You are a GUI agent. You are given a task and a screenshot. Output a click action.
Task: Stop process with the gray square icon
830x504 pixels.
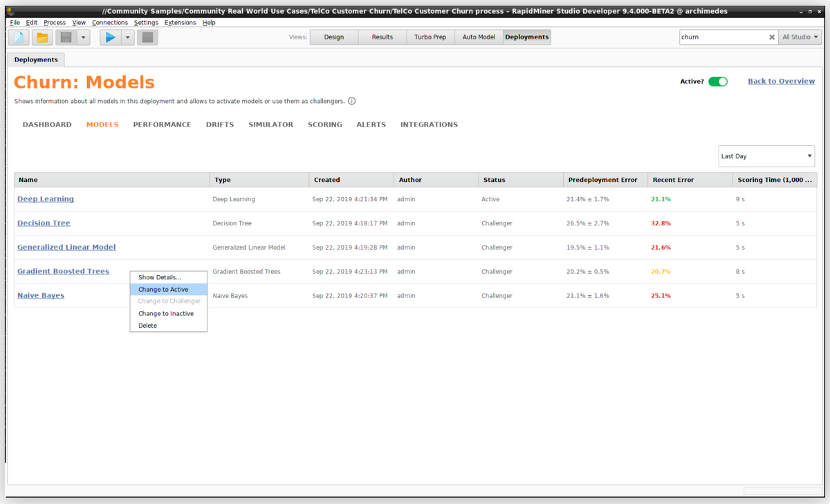pyautogui.click(x=147, y=37)
